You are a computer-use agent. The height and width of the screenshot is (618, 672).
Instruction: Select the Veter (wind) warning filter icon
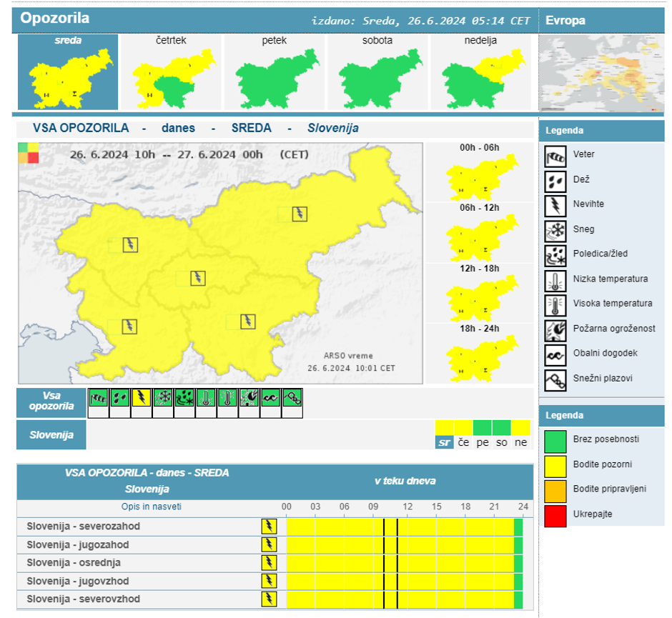(97, 399)
